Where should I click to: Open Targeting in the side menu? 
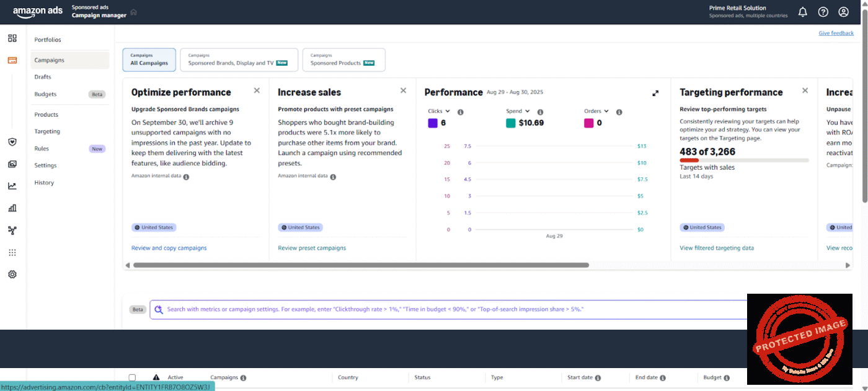(x=47, y=131)
